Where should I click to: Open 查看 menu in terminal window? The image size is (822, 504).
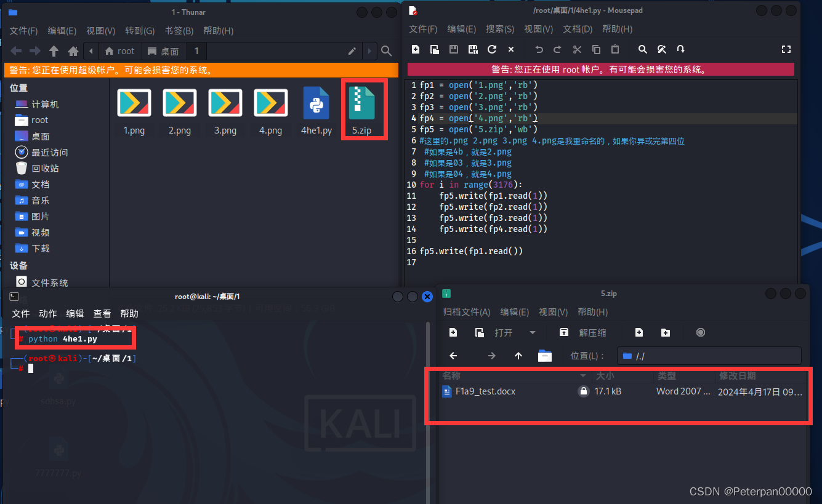[x=102, y=313]
